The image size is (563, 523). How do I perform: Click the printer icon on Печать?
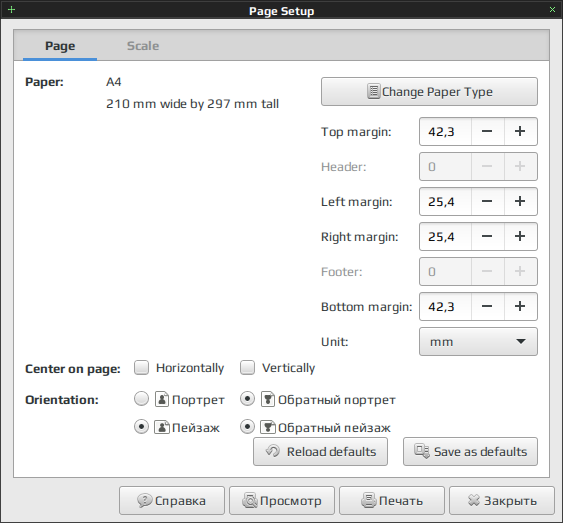click(369, 500)
